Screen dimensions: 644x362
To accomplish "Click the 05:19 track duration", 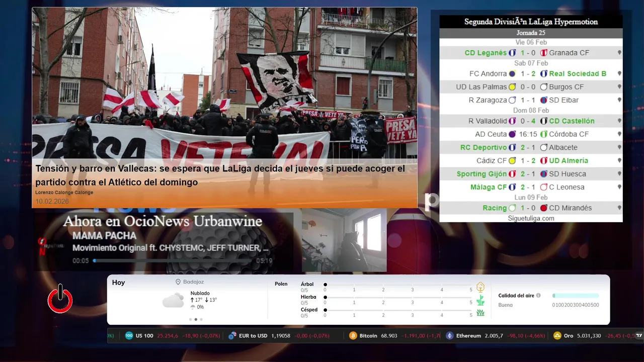I will click(x=264, y=261).
